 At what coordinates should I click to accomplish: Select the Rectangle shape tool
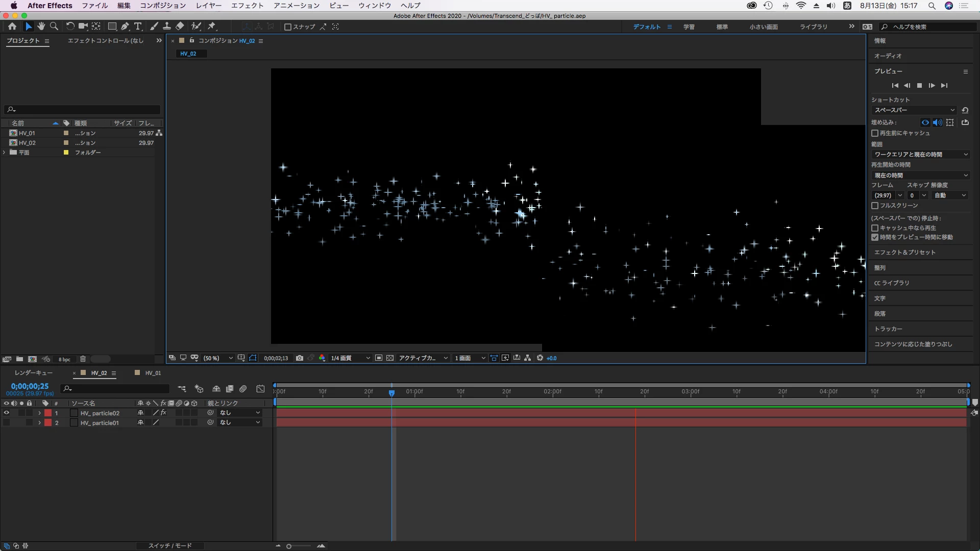coord(112,27)
